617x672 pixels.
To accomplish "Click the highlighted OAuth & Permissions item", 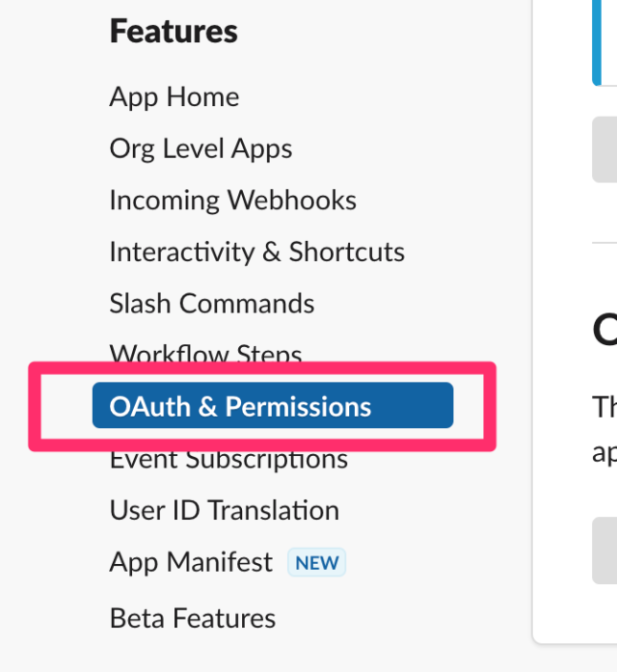I will [x=273, y=406].
